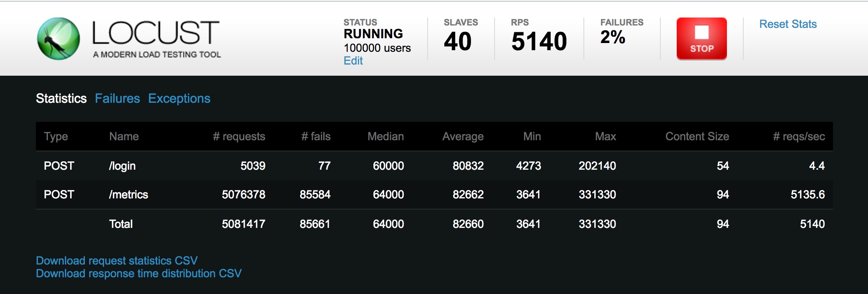Sort by # reqs/sec column header
868x294 pixels.
[799, 137]
